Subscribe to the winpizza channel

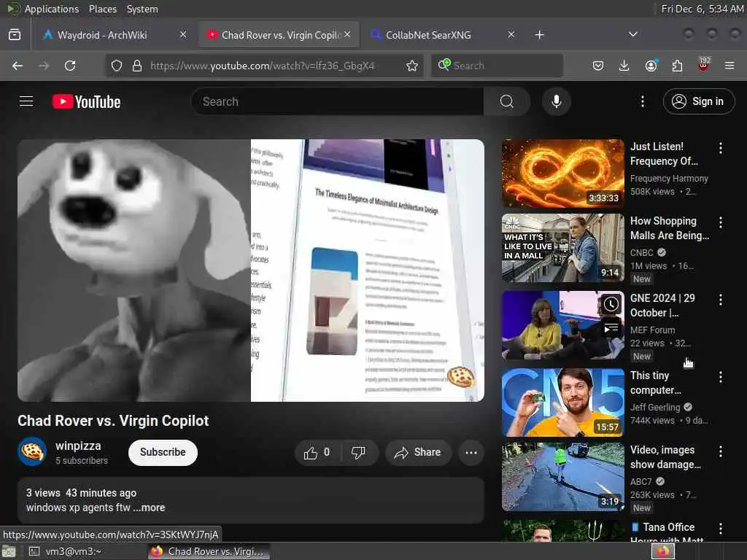click(x=163, y=452)
